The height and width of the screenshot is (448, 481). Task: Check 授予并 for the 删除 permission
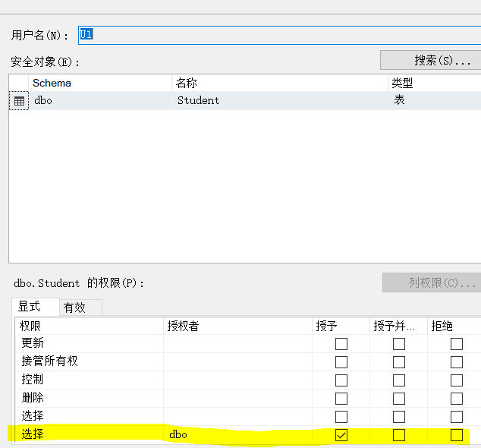(399, 399)
